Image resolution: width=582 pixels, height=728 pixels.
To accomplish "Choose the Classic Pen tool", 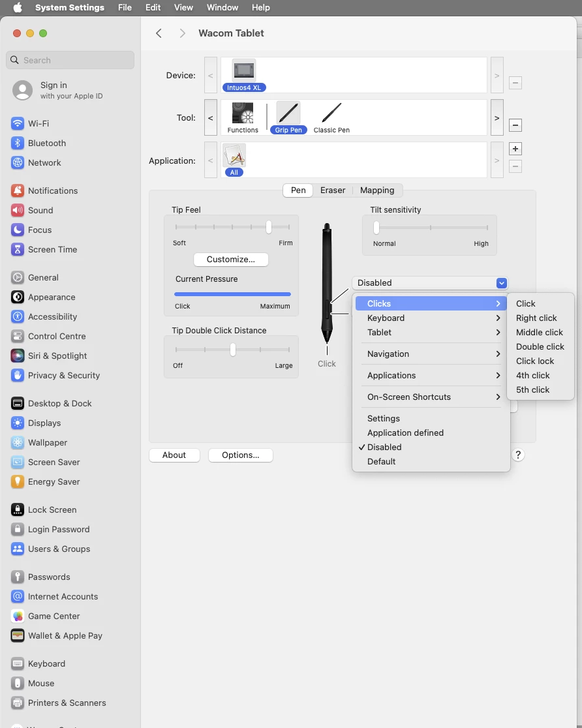I will pyautogui.click(x=331, y=118).
